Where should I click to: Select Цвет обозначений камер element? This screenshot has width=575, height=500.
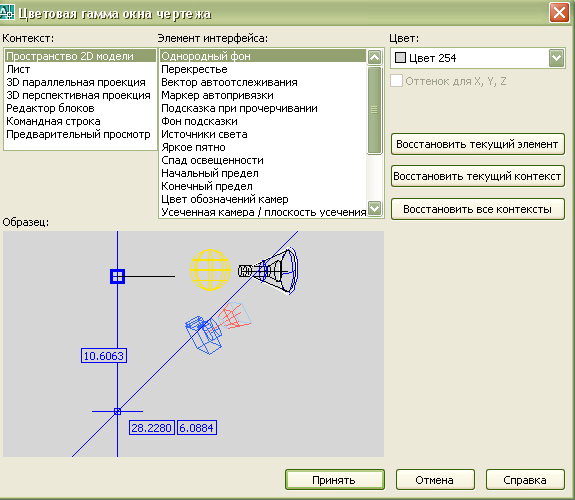[x=263, y=199]
